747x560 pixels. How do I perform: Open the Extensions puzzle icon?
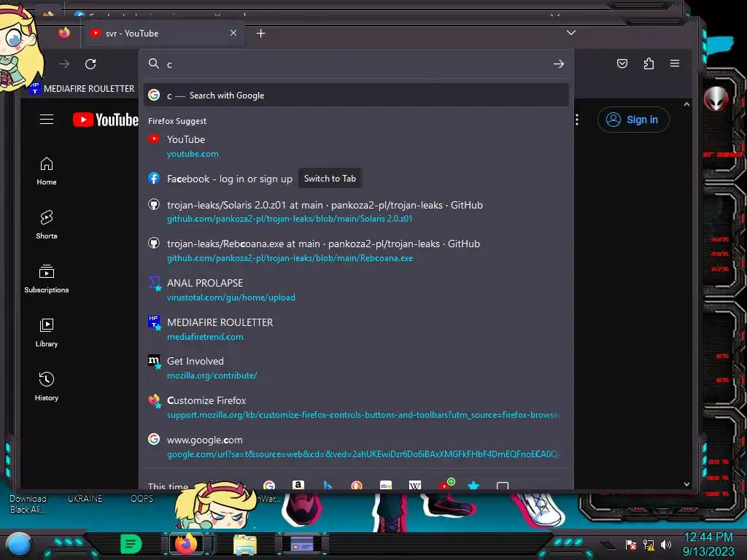(649, 63)
